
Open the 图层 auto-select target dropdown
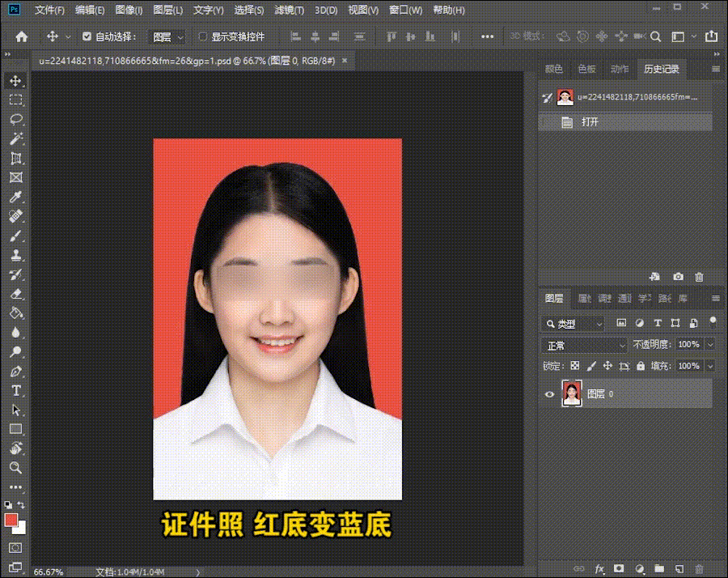point(168,36)
